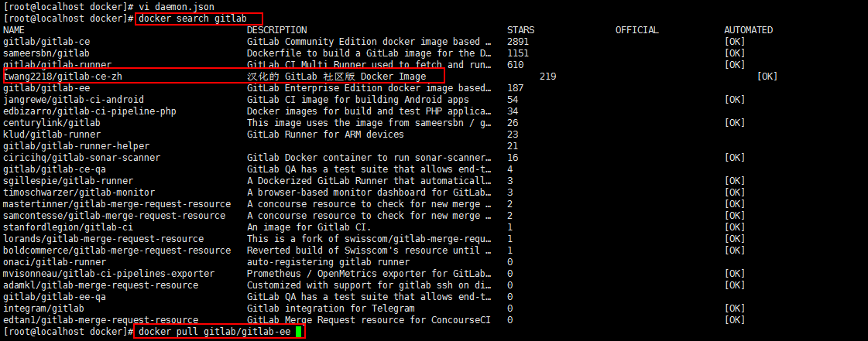868x341 pixels.
Task: Click 'Gitlab integration for Telegram' description
Action: click(x=331, y=309)
